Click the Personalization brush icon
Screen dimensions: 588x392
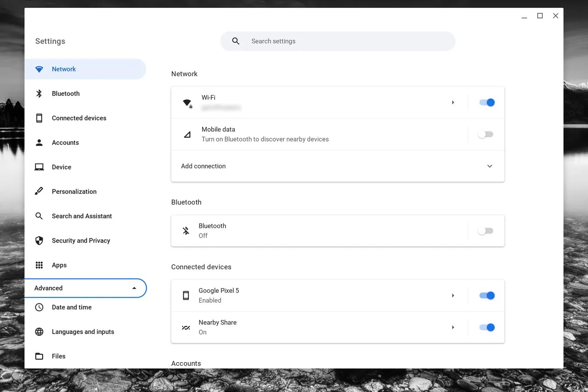[39, 191]
